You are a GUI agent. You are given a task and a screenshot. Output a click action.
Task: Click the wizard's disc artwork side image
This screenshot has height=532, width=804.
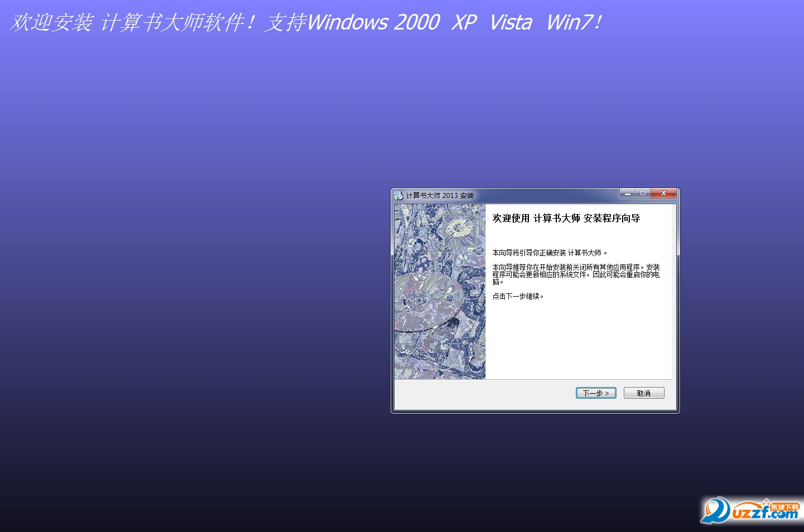point(440,292)
